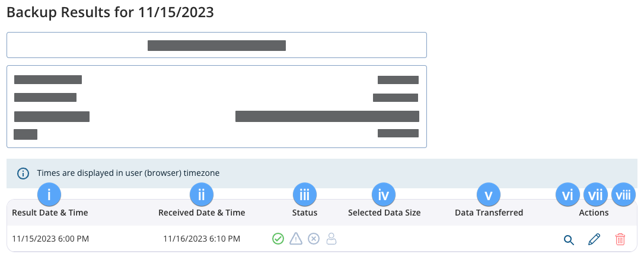Click the green success checkmark status icon
644x257 pixels.
pos(278,239)
